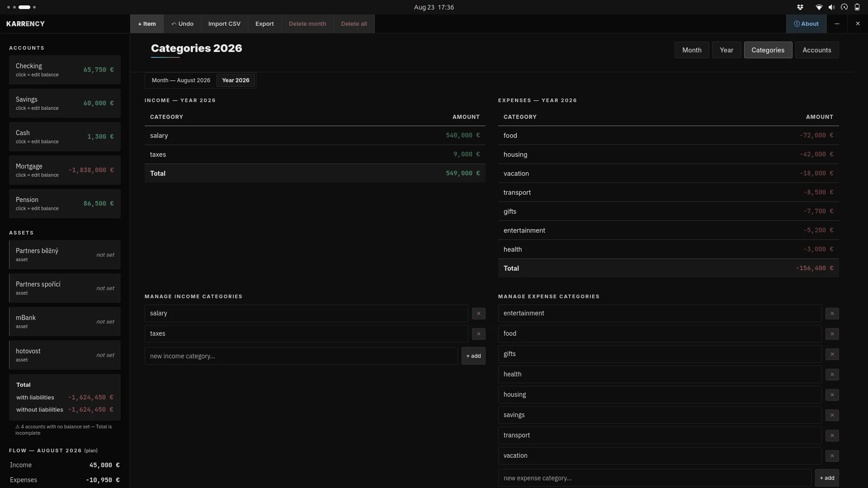The height and width of the screenshot is (488, 868).
Task: Add the new expense category
Action: pyautogui.click(x=827, y=478)
